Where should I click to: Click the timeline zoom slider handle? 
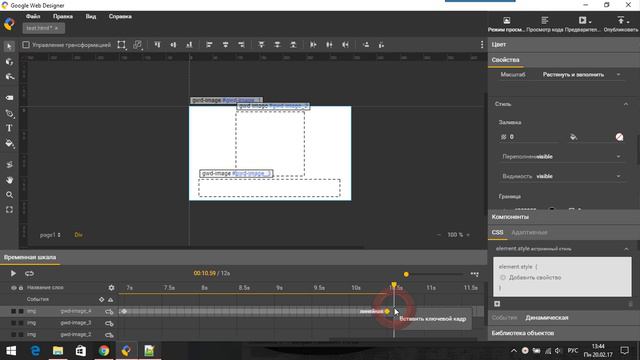[406, 274]
